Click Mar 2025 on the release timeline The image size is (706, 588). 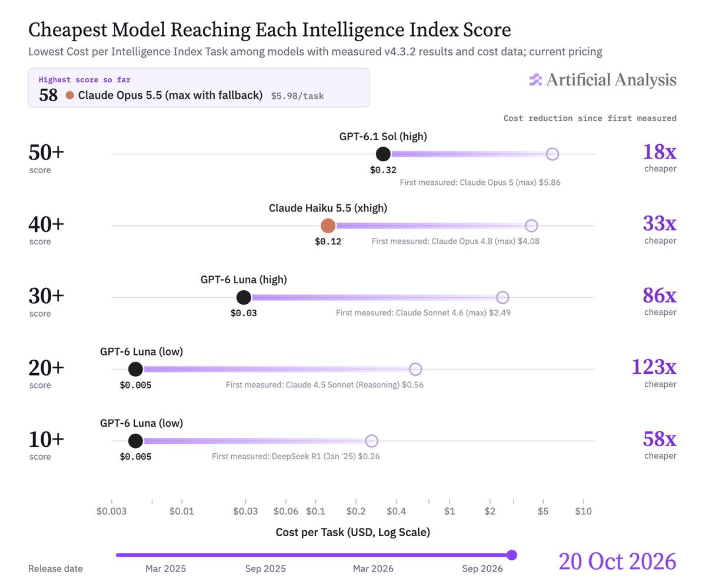click(166, 569)
